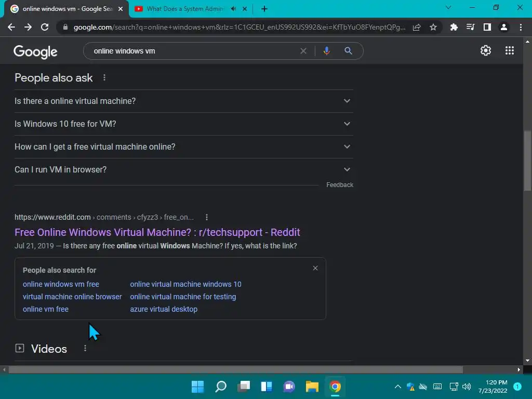Click the address bar URL

point(239,27)
